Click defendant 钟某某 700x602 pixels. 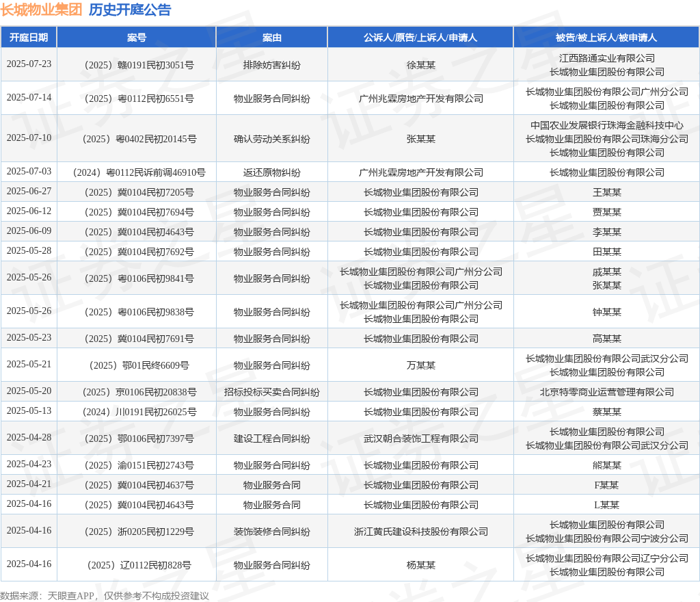point(607,312)
